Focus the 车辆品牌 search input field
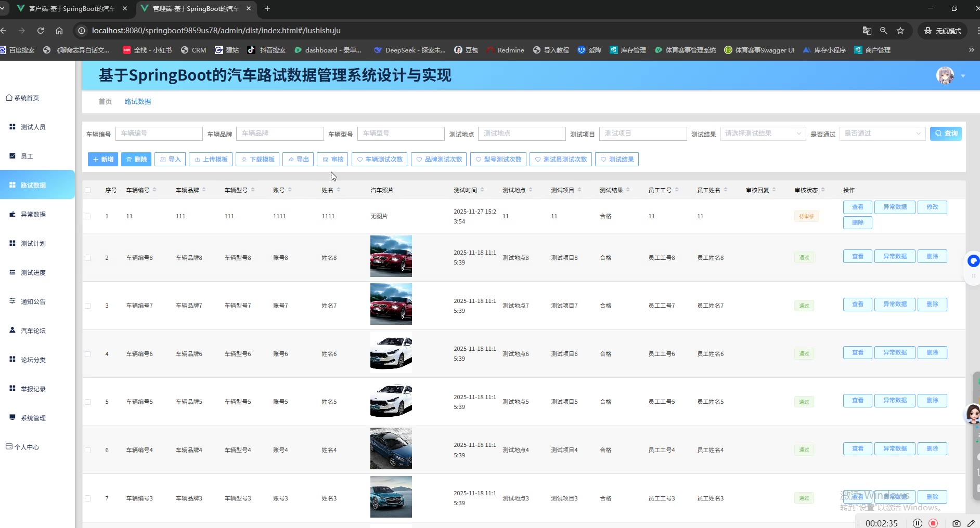Viewport: 980px width, 528px height. pos(280,134)
